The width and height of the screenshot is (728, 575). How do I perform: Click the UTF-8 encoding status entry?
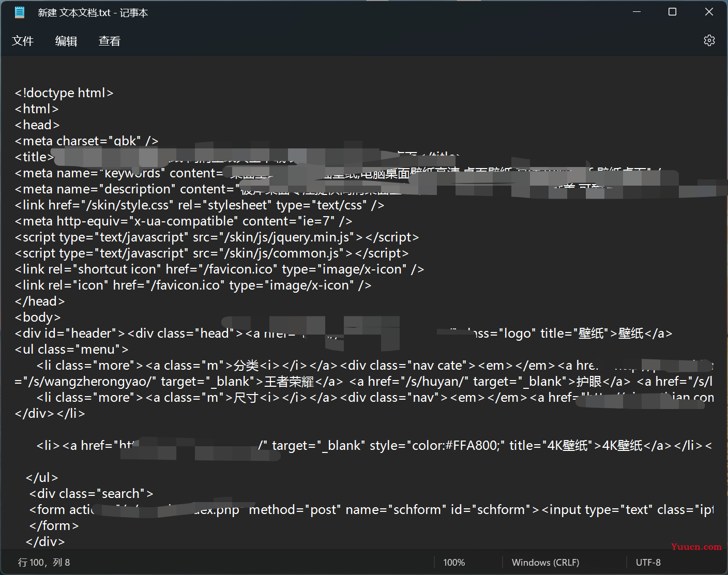pyautogui.click(x=648, y=562)
